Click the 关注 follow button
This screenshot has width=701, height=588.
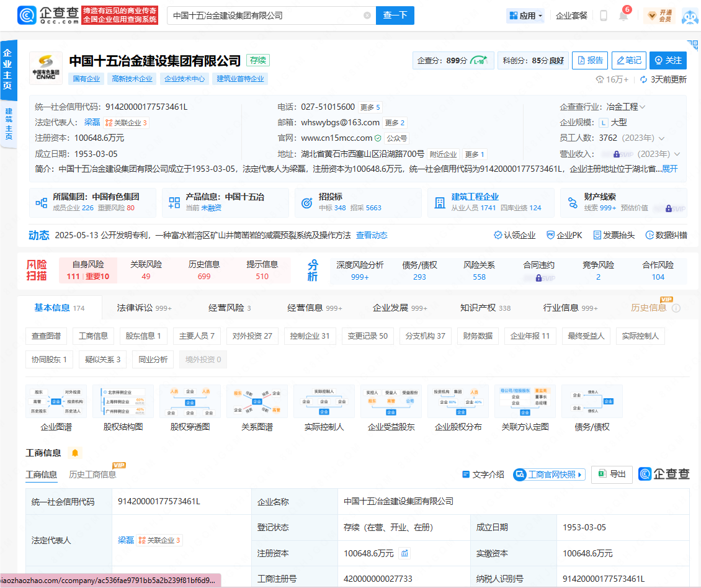[x=668, y=60]
